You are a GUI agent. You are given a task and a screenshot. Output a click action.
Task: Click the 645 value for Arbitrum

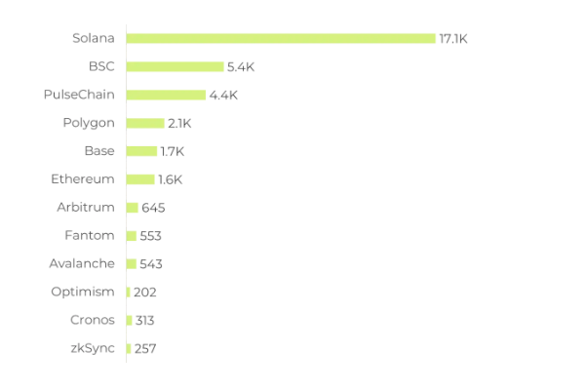click(x=153, y=208)
